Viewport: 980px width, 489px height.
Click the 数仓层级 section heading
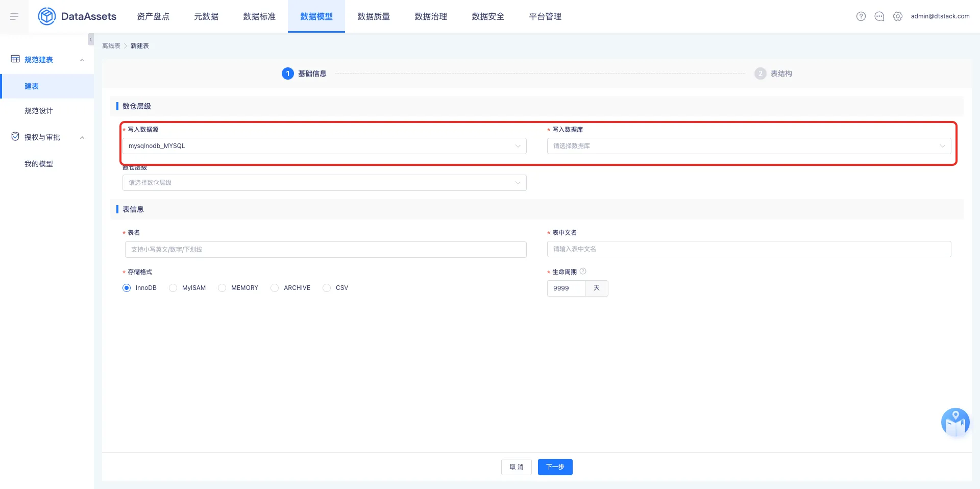pos(137,106)
